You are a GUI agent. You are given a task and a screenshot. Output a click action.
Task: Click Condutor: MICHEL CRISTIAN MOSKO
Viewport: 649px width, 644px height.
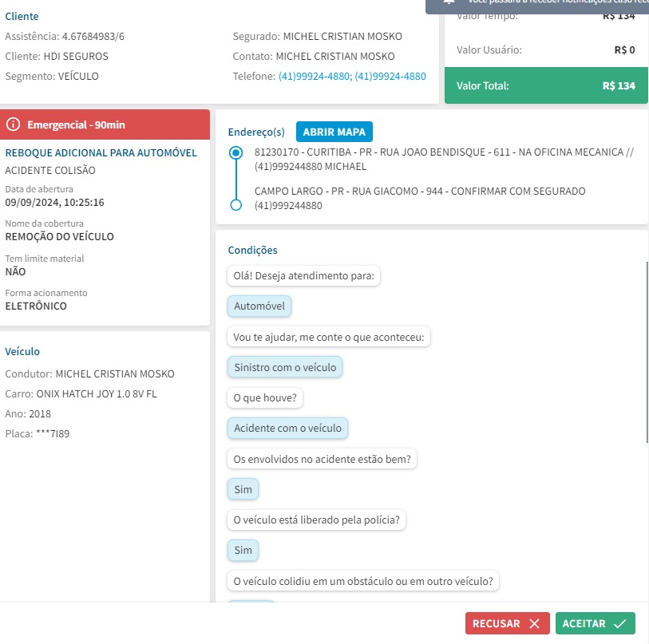click(x=89, y=373)
